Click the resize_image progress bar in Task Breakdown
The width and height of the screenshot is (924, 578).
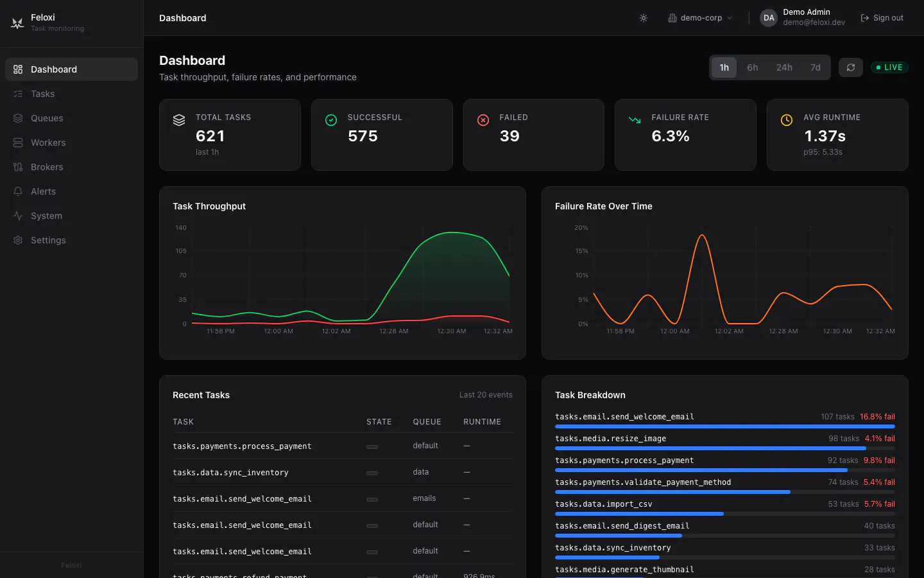coord(725,448)
